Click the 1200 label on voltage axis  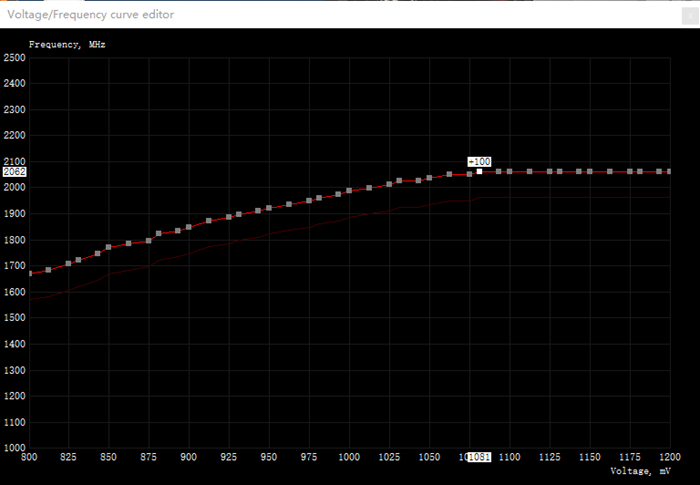coord(670,457)
